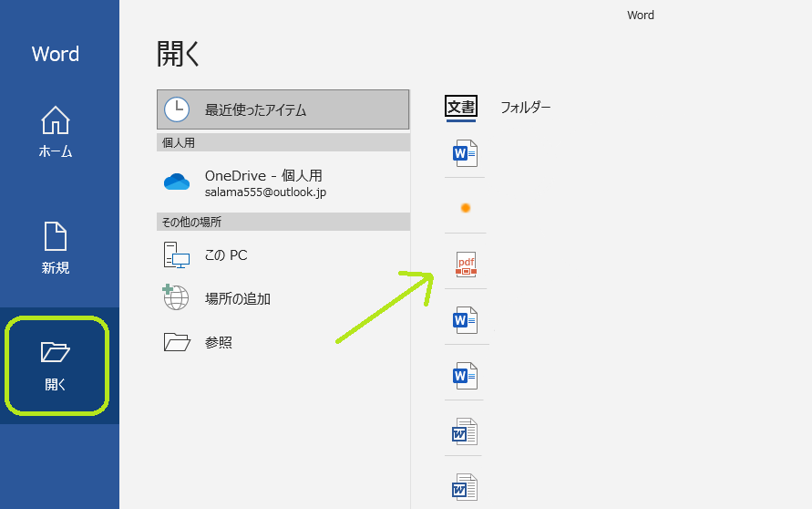Open the first legacy-style Word document icon
The image size is (812, 509).
pyautogui.click(x=466, y=431)
